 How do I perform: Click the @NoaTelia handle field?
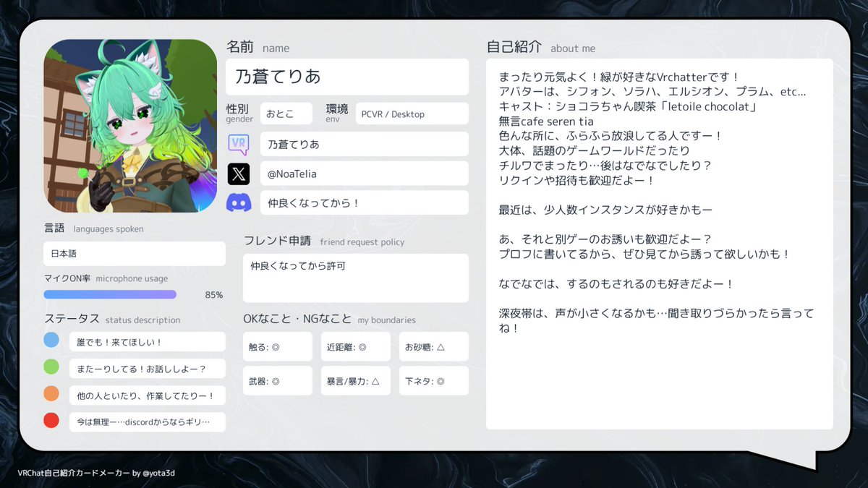[364, 173]
